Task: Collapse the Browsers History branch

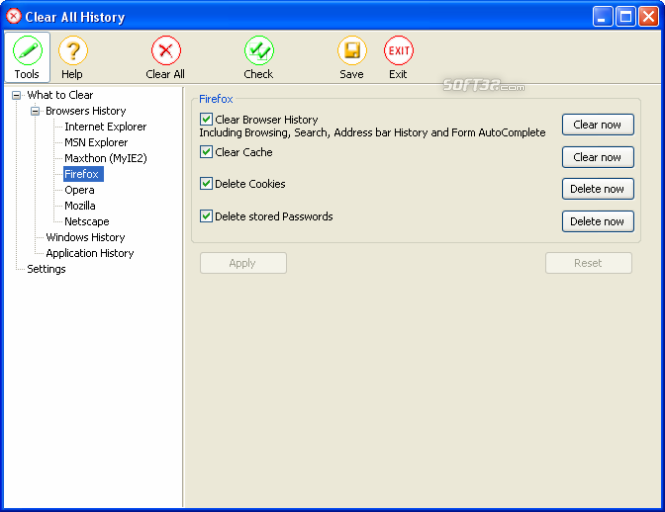Action: coord(35,111)
